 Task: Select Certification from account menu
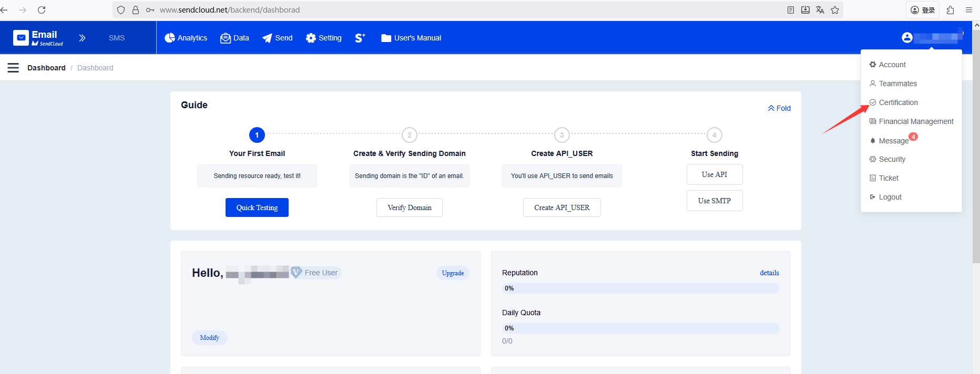pyautogui.click(x=898, y=102)
